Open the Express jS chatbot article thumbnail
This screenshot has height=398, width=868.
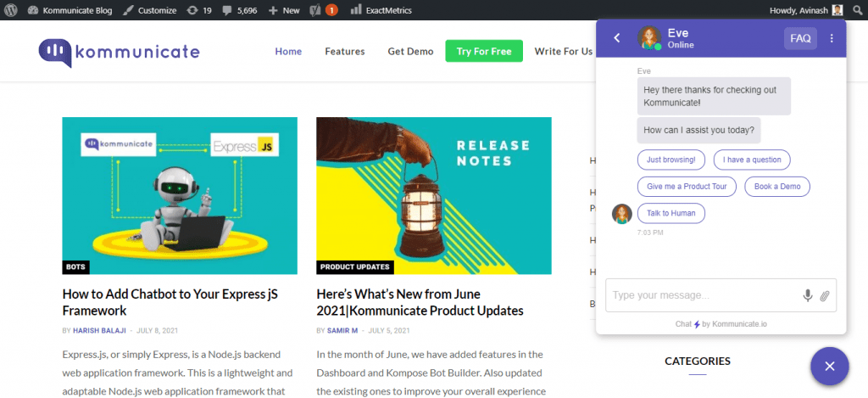point(180,196)
